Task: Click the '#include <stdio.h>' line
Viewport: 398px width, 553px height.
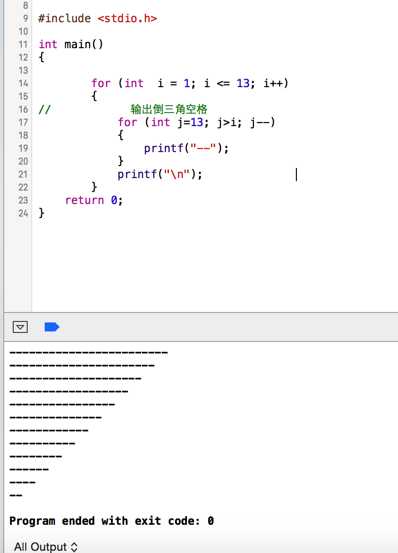Action: tap(98, 18)
